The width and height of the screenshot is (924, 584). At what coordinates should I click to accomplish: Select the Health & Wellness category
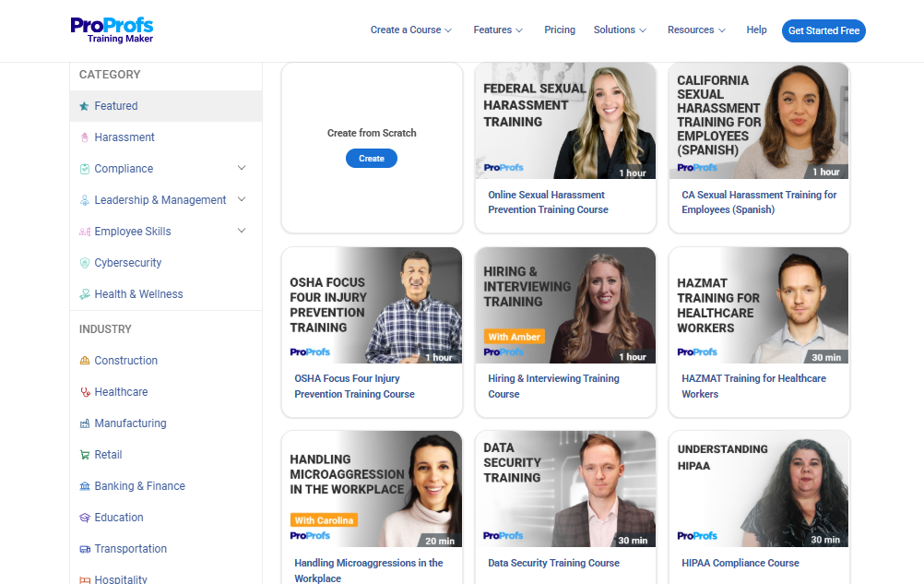pos(166,294)
